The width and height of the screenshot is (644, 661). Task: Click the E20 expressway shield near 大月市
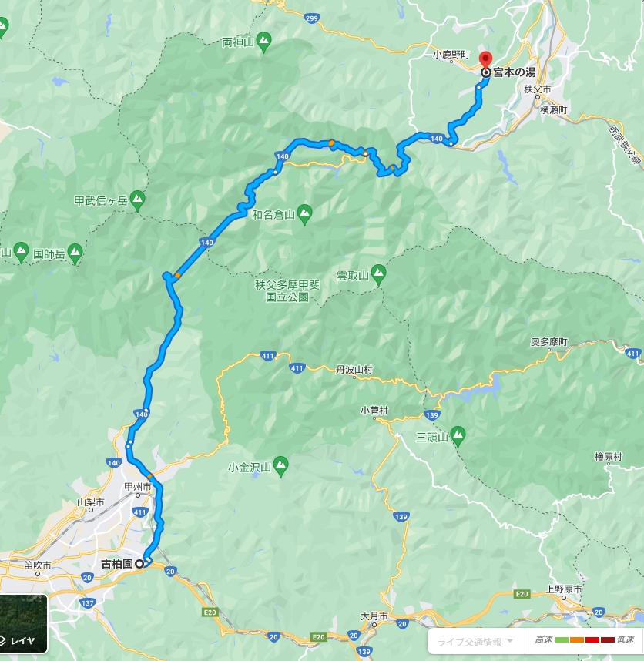click(x=318, y=636)
